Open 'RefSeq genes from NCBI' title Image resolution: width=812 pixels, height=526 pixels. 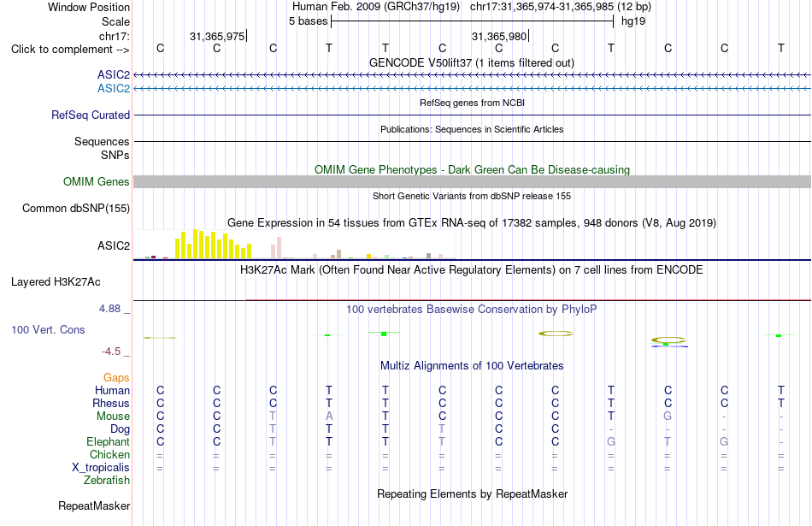pos(472,103)
